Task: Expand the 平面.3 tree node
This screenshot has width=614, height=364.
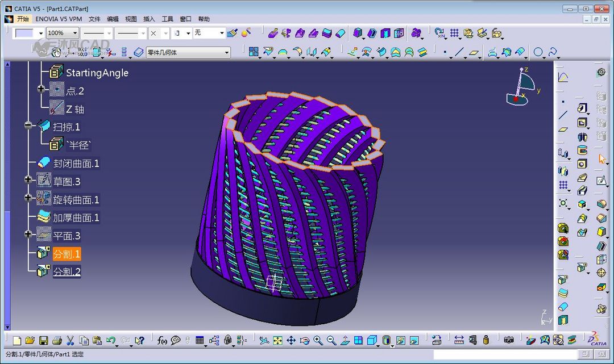Action: (28, 234)
